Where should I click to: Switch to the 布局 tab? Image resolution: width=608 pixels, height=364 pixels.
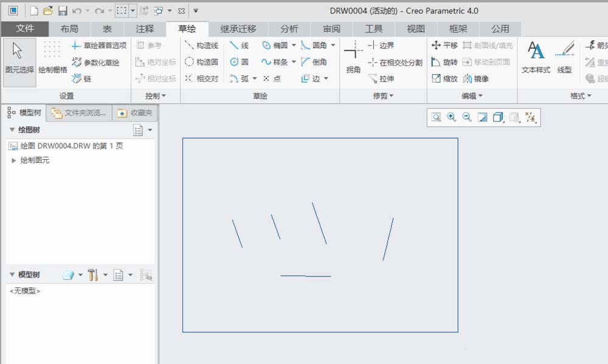click(x=69, y=29)
